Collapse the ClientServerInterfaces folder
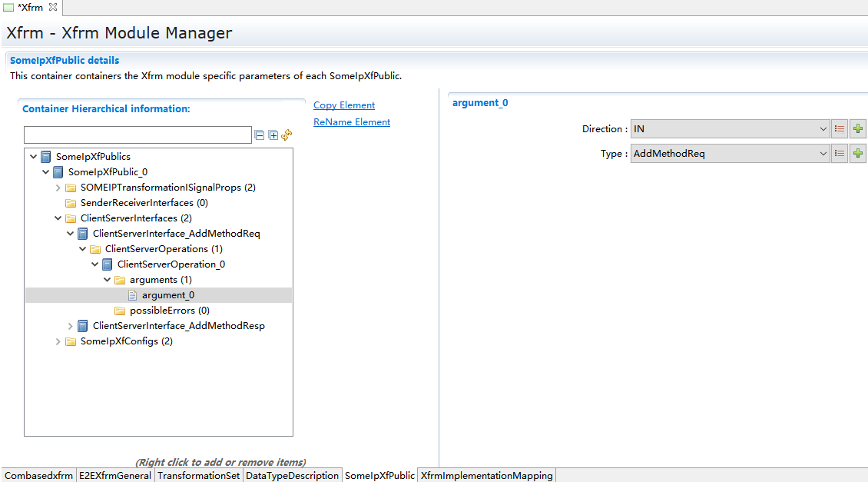The height and width of the screenshot is (482, 868). pos(58,218)
